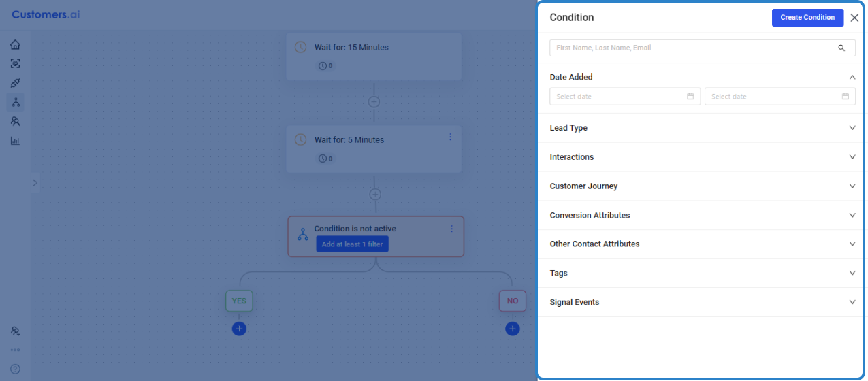Focus the First Name, Last Name, Email search field
868x381 pixels.
703,48
